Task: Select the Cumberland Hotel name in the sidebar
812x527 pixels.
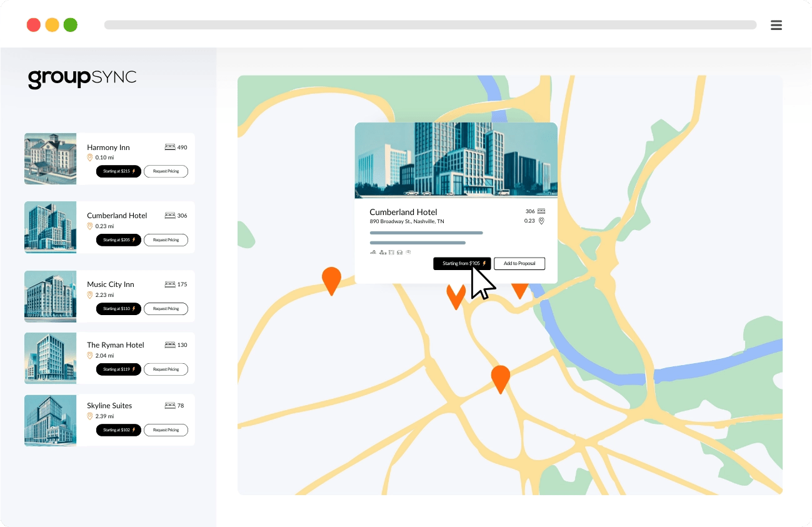Action: [117, 216]
